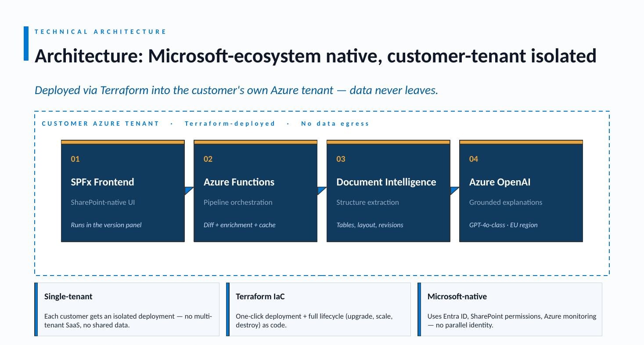Select the 'Terraform-deployed' tenant label
Screen dimensions: 644x345
pyautogui.click(x=230, y=123)
